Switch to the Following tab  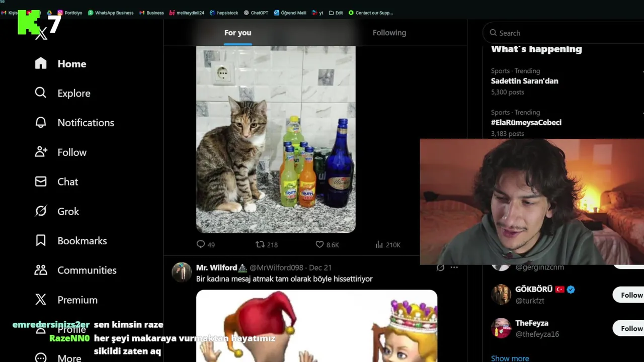(389, 33)
